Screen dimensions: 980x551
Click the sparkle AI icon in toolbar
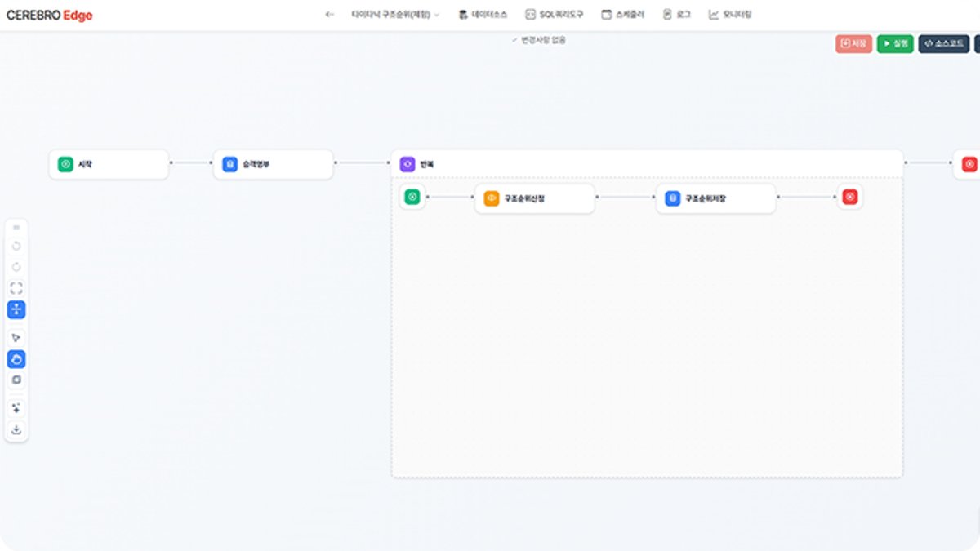pos(16,407)
